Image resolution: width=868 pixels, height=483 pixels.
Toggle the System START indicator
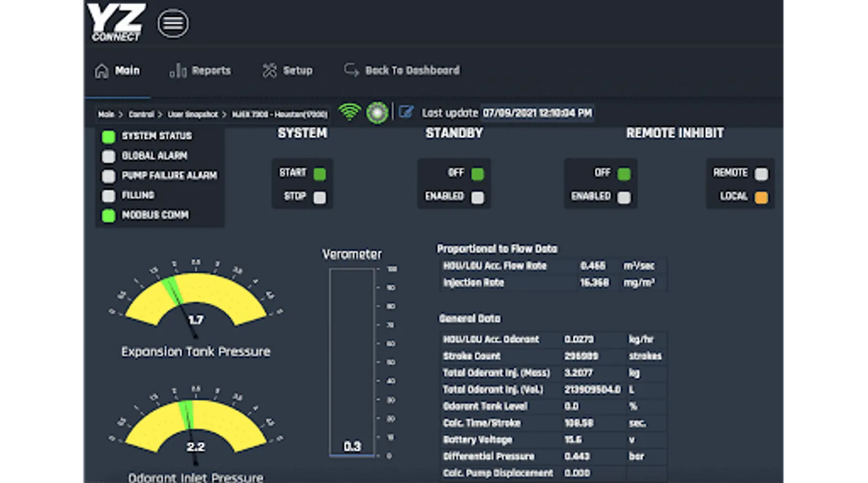pos(319,174)
